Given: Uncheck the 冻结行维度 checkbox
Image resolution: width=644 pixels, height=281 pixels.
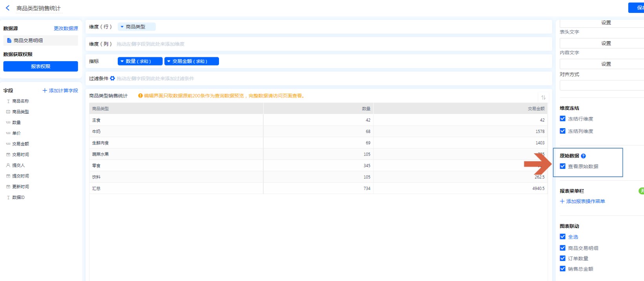Looking at the screenshot, I should [x=563, y=119].
